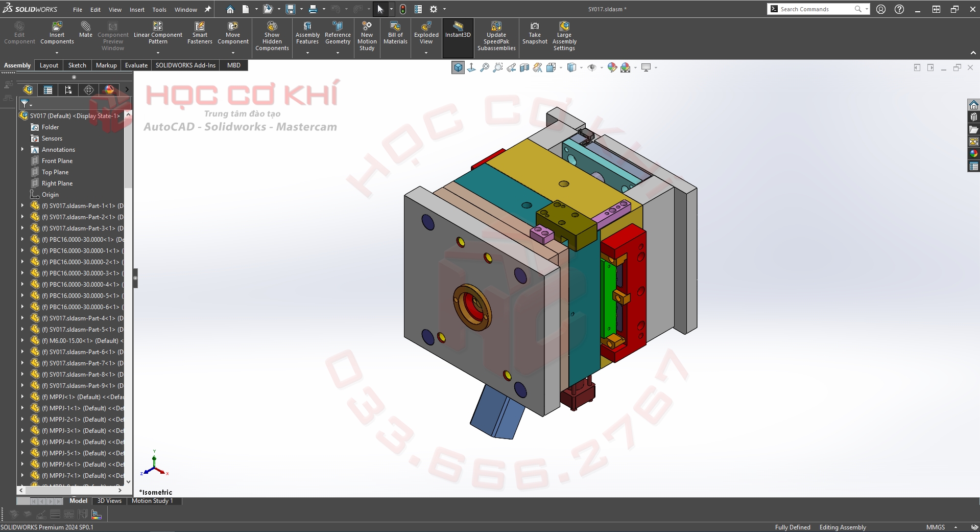Open the PropertyManager tab icon
980x532 pixels.
[48, 90]
